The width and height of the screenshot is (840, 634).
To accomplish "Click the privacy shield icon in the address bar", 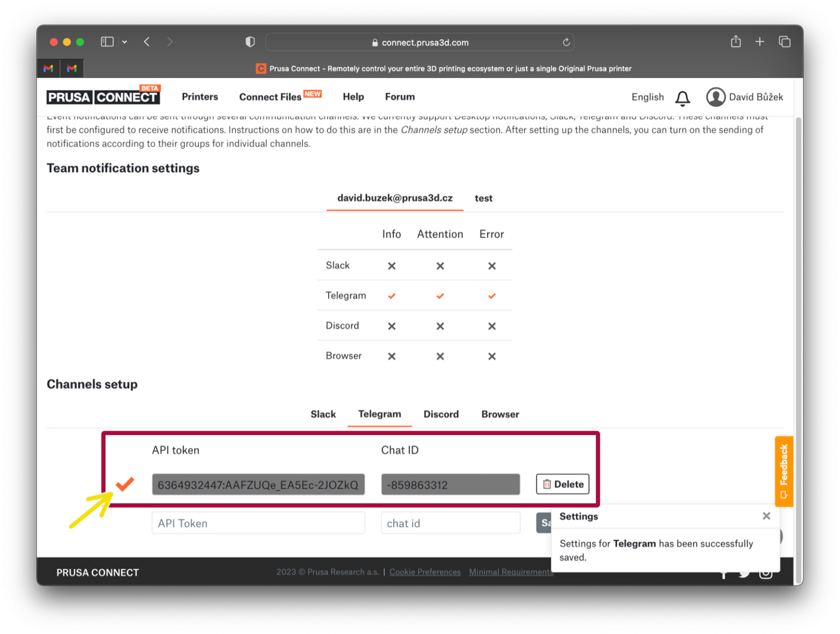I will [x=250, y=42].
